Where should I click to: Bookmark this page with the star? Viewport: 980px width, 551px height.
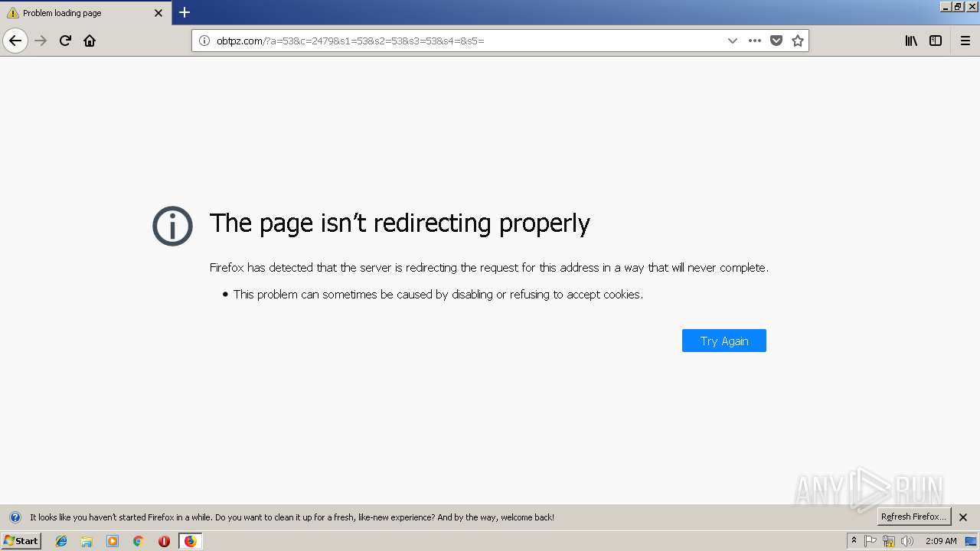[798, 41]
